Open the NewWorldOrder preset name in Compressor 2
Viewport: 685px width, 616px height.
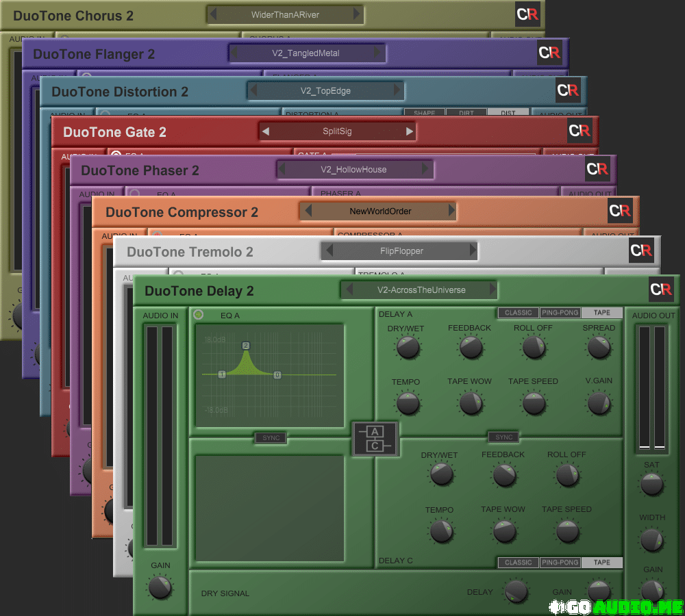click(x=380, y=211)
